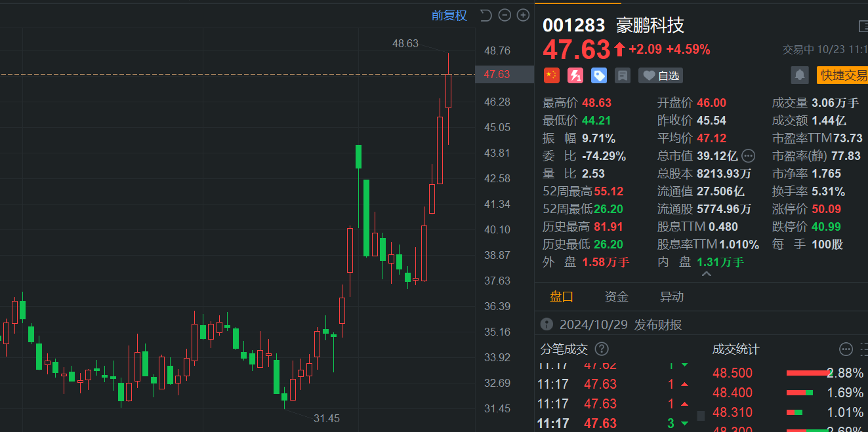Click the 流通值 value 27.506亿

tap(720, 191)
